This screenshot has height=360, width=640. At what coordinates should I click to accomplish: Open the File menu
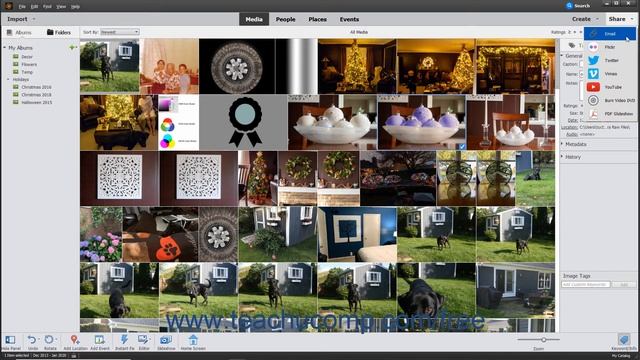point(22,7)
